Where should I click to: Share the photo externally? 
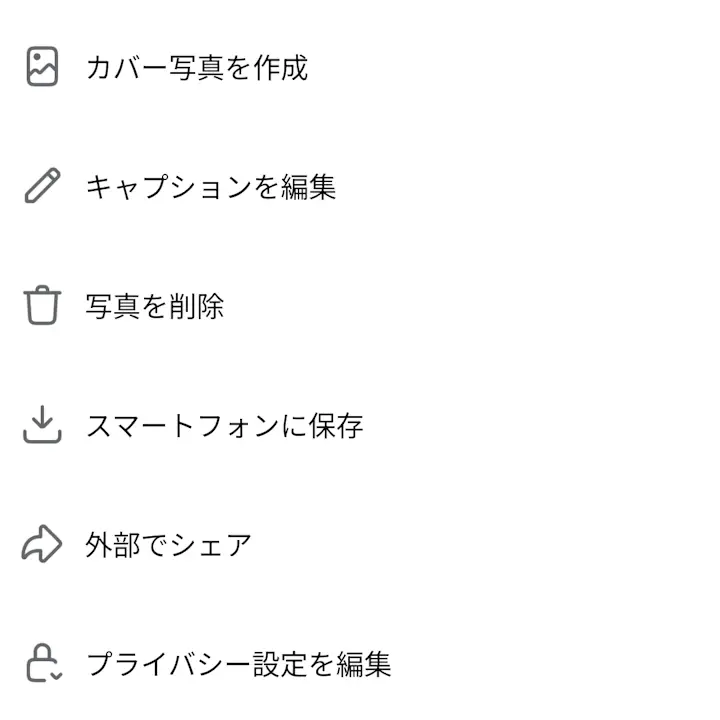pos(169,545)
